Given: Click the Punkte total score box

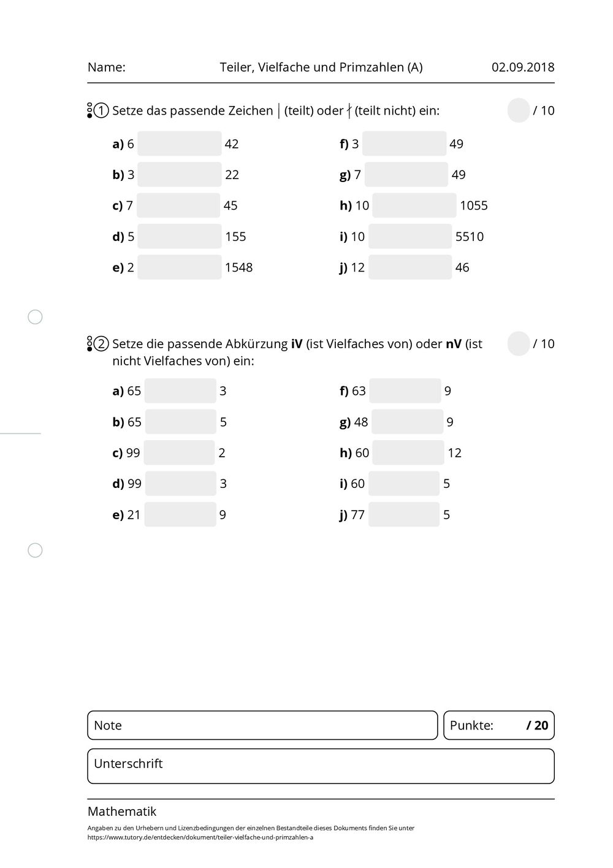Looking at the screenshot, I should point(499,726).
